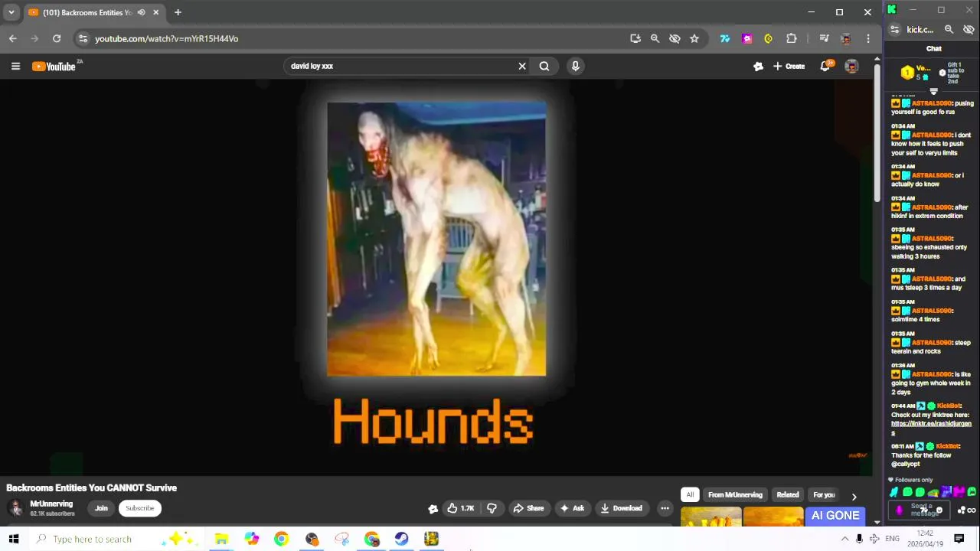Viewport: 980px width, 551px height.
Task: Open the pink extension icon in toolbar
Action: coord(747,38)
